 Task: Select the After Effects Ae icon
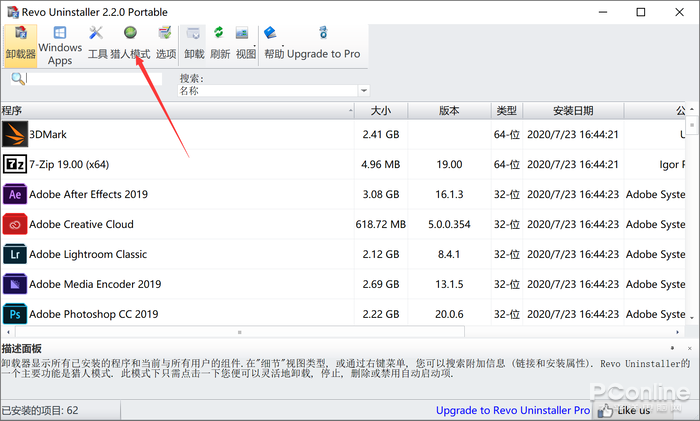click(x=15, y=194)
